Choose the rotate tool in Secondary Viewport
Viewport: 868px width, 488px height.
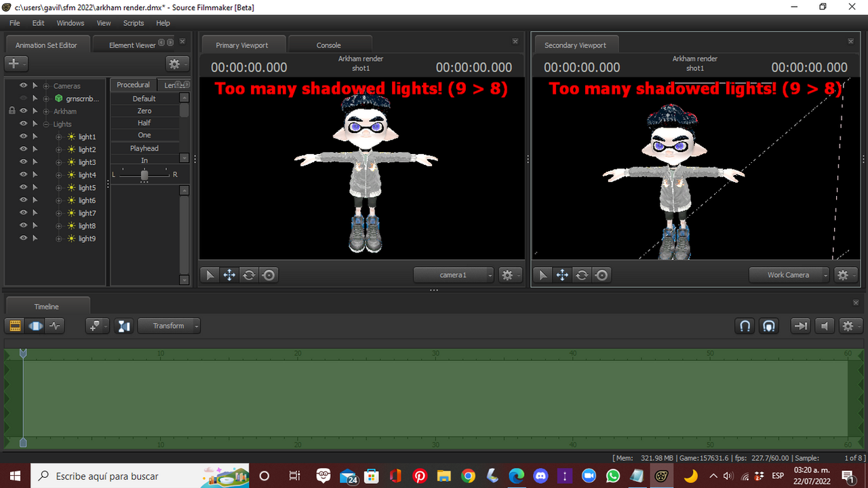pos(582,275)
